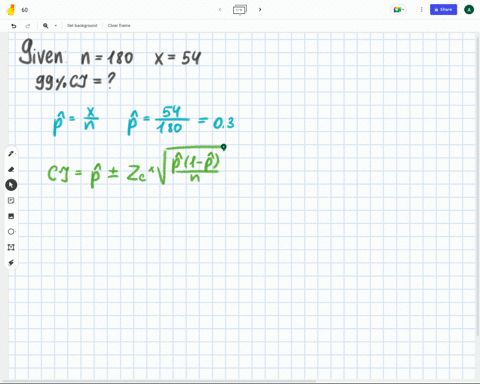Select the handwritten "0.3" result
This screenshot has width=480, height=384.
(224, 123)
